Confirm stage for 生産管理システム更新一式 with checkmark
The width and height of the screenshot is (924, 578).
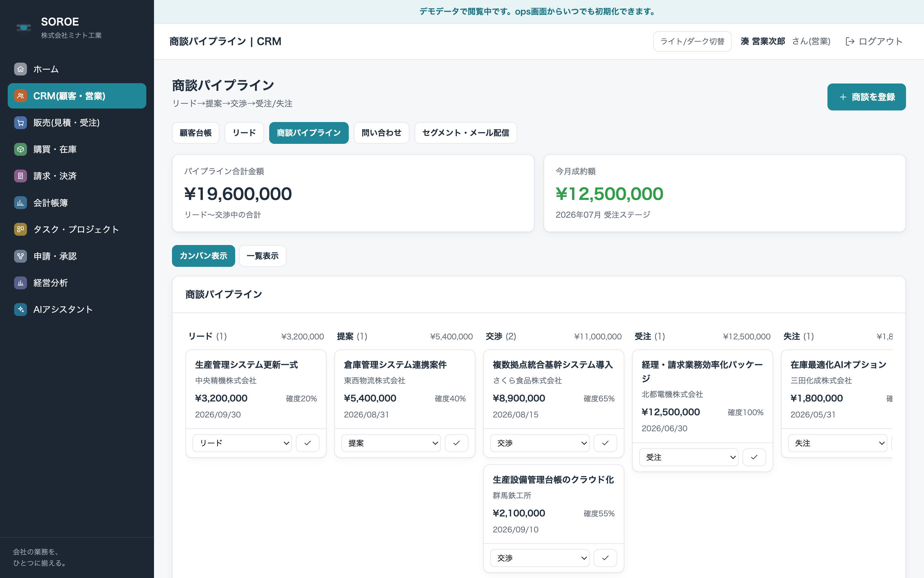pos(307,443)
